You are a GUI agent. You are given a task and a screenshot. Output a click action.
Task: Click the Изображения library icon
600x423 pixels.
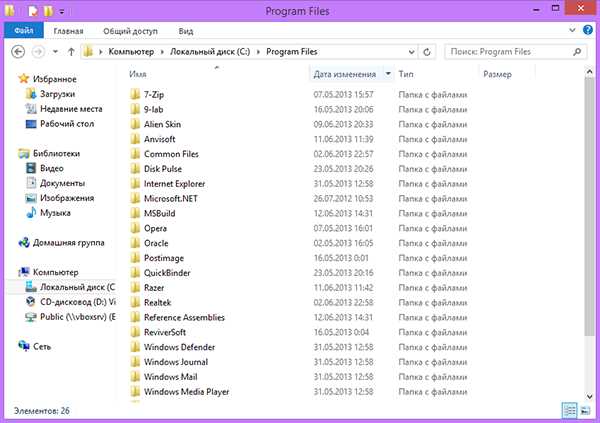coord(31,198)
